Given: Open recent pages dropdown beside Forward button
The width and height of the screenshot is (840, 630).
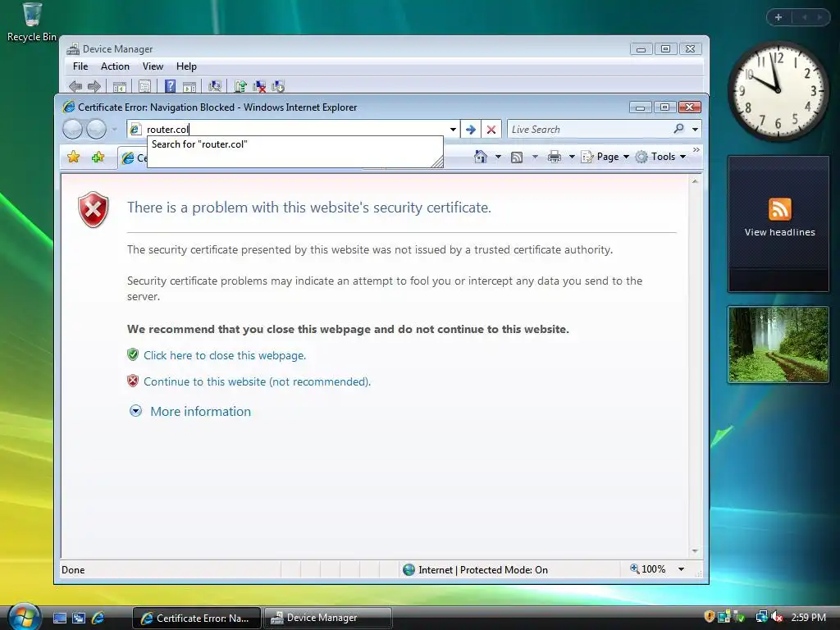Looking at the screenshot, I should 114,129.
